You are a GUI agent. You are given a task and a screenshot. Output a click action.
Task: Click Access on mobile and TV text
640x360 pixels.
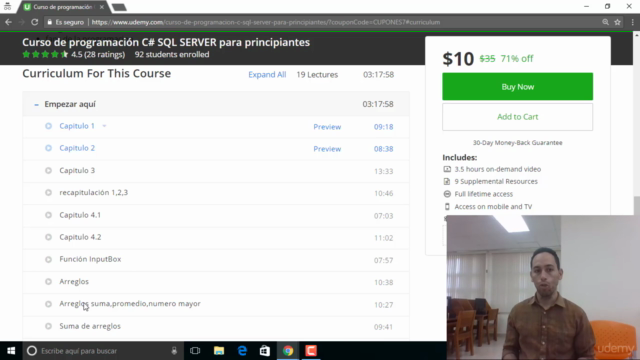click(493, 207)
